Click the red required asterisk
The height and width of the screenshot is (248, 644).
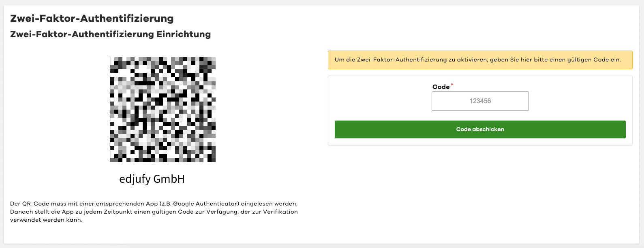coord(452,85)
